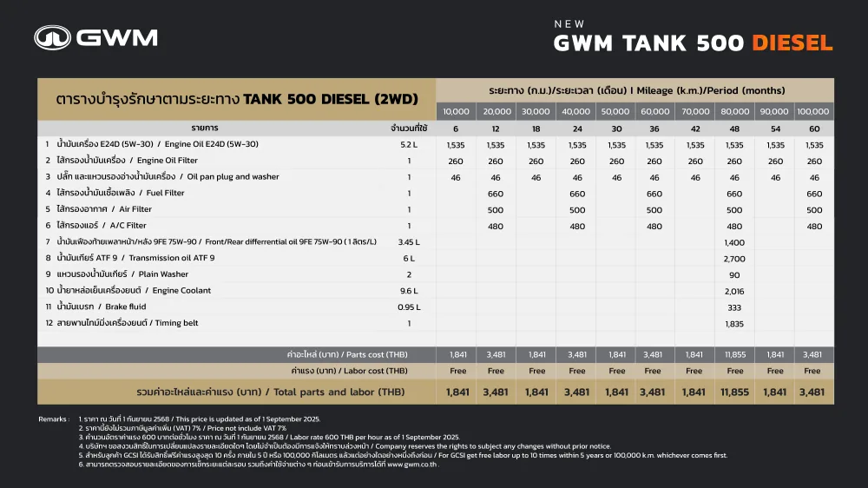This screenshot has height=488, width=868.
Task: Select the 100,000 km column header
Action: (813, 111)
